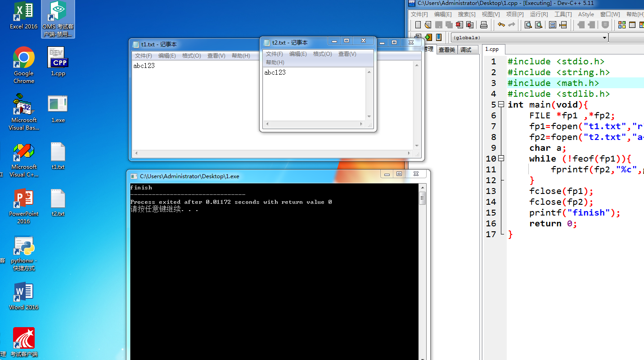
Task: Select the 1.exe file icon on desktop
Action: (58, 108)
